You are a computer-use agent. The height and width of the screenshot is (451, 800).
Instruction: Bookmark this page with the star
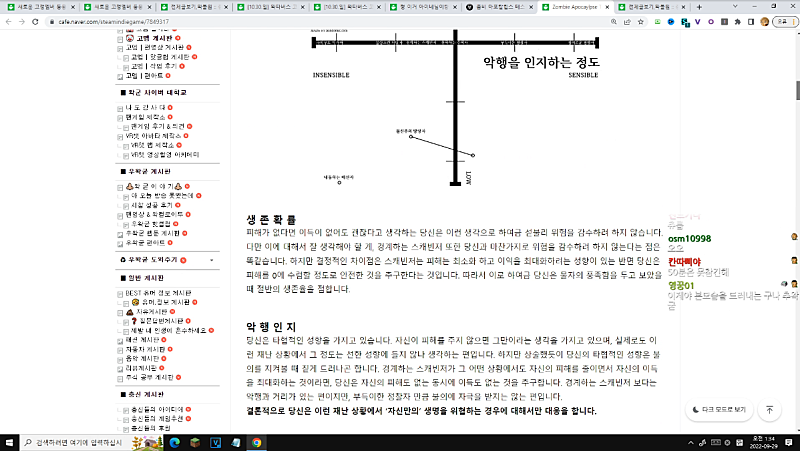pos(641,22)
